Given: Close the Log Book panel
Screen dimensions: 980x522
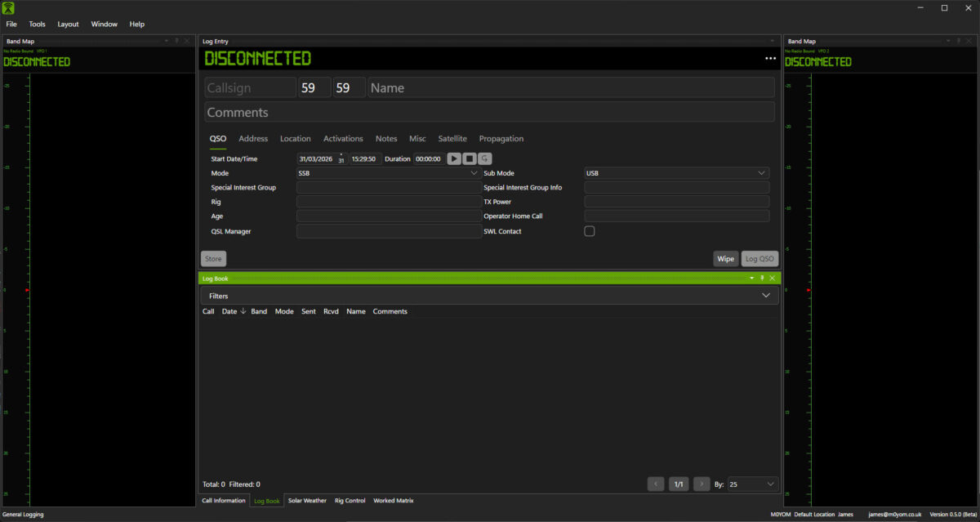Looking at the screenshot, I should [x=773, y=279].
